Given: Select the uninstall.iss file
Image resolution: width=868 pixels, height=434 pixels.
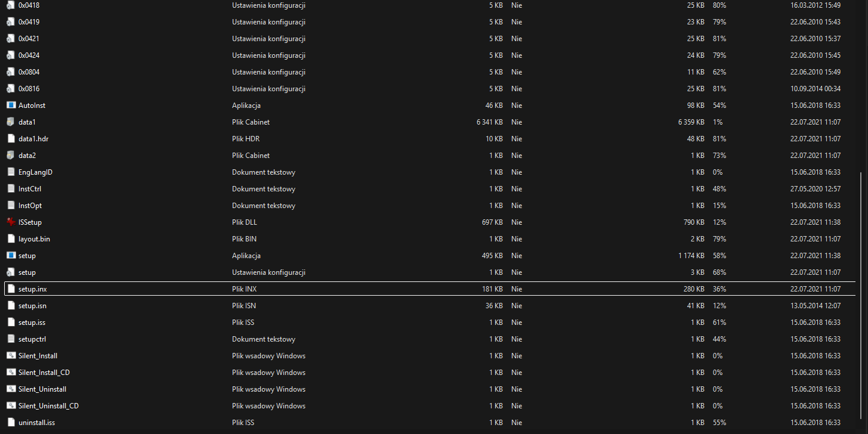Looking at the screenshot, I should pos(36,422).
